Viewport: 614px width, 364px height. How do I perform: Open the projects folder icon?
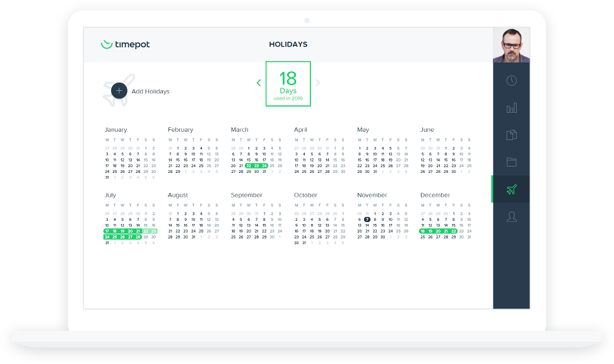click(511, 162)
